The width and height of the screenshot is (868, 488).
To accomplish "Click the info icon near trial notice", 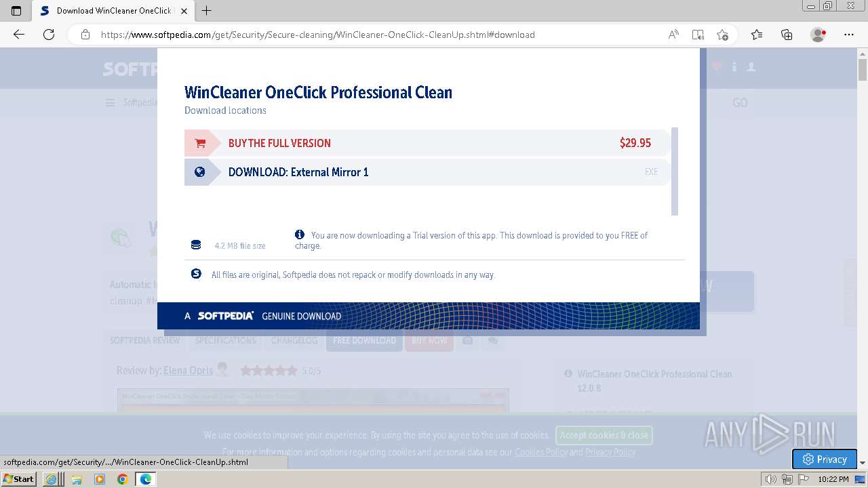I will click(300, 235).
